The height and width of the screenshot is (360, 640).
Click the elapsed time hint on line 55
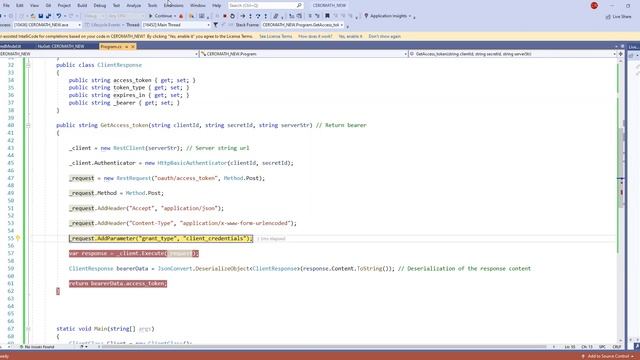(271, 239)
